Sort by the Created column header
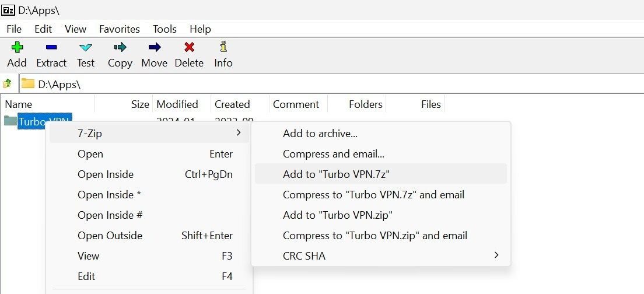This screenshot has height=294, width=644. [x=240, y=104]
